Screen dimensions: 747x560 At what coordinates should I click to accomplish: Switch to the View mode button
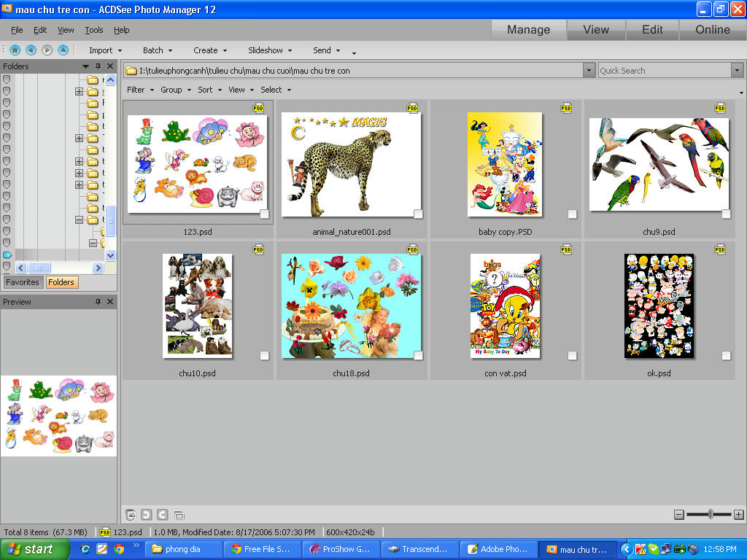click(x=596, y=29)
